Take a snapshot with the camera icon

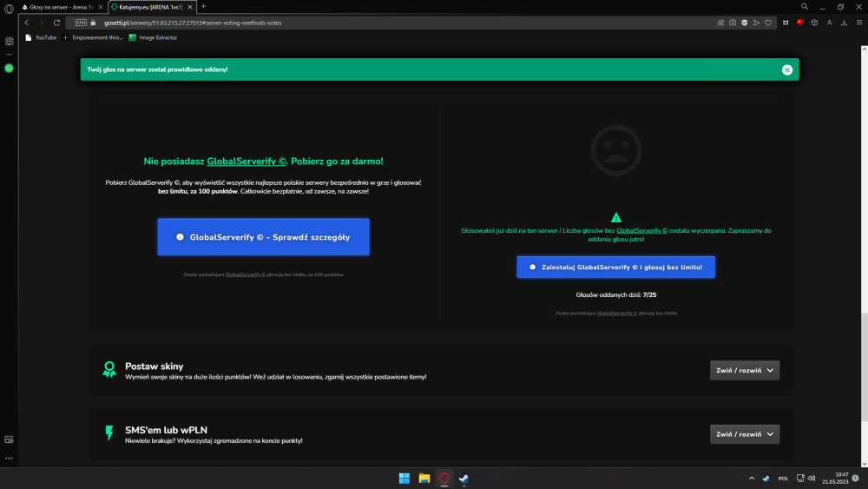coord(733,23)
